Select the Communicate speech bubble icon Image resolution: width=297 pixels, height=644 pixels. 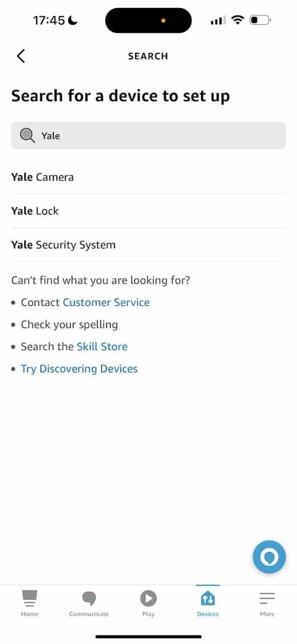89,601
